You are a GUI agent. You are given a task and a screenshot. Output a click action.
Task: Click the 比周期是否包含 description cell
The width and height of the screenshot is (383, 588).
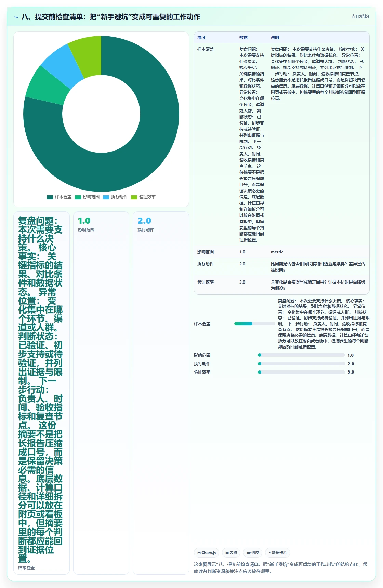[x=318, y=267]
